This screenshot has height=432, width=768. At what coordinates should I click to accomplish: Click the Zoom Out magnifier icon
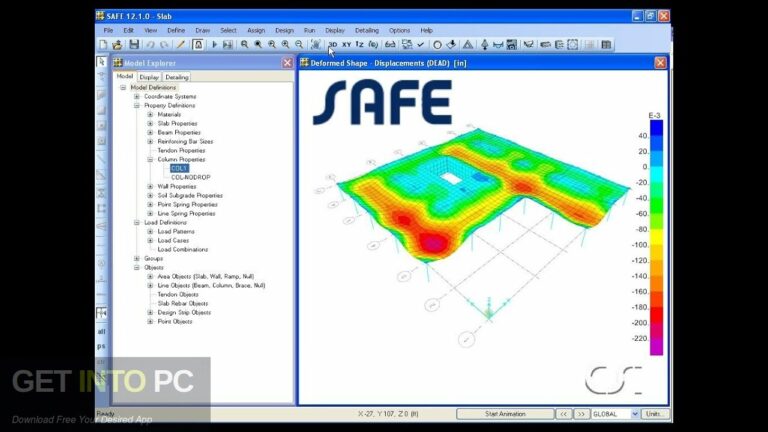[299, 45]
